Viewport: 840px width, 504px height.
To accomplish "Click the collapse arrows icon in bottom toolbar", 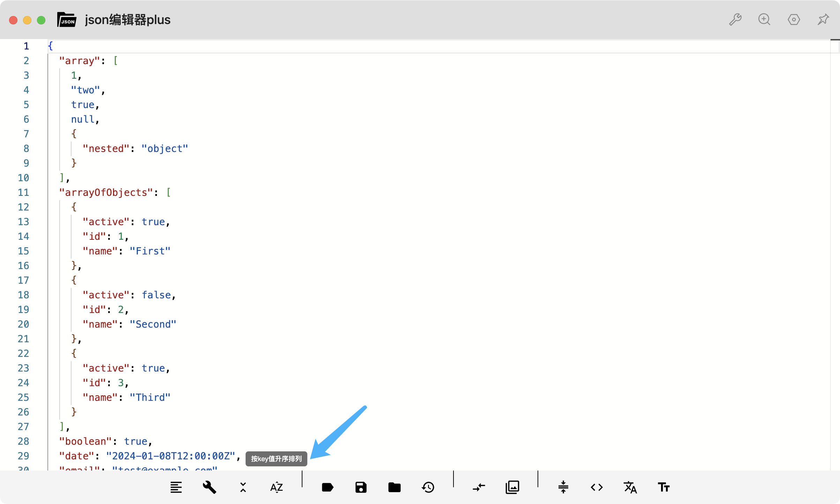I will pos(243,487).
